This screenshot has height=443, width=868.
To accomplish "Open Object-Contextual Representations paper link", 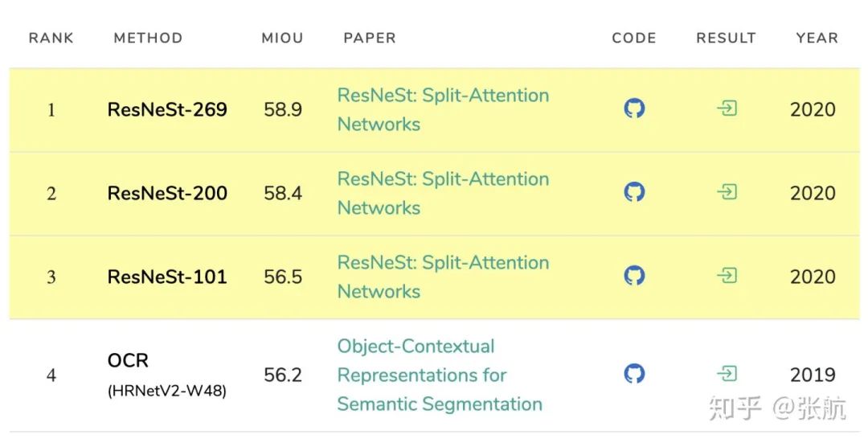I will pyautogui.click(x=439, y=375).
